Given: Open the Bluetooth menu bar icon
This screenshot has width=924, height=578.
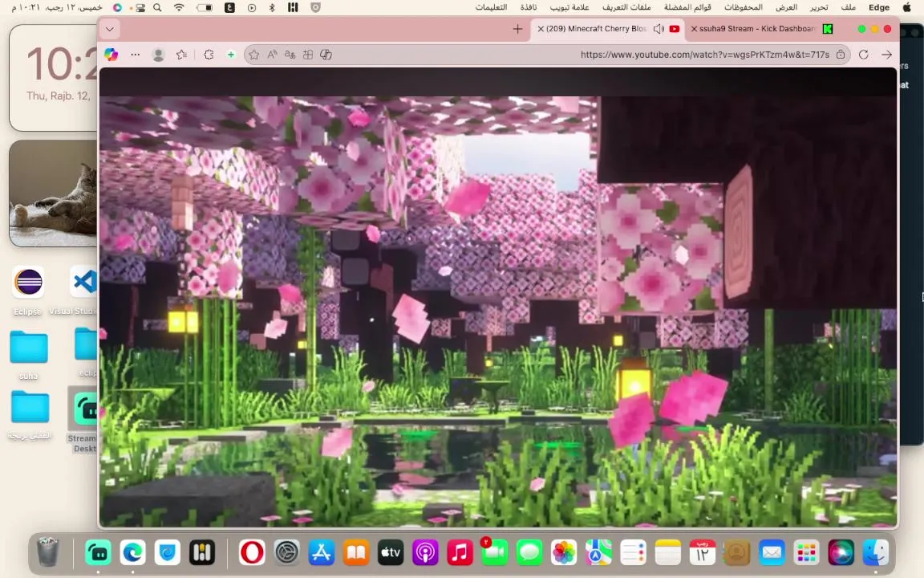Looking at the screenshot, I should point(272,8).
